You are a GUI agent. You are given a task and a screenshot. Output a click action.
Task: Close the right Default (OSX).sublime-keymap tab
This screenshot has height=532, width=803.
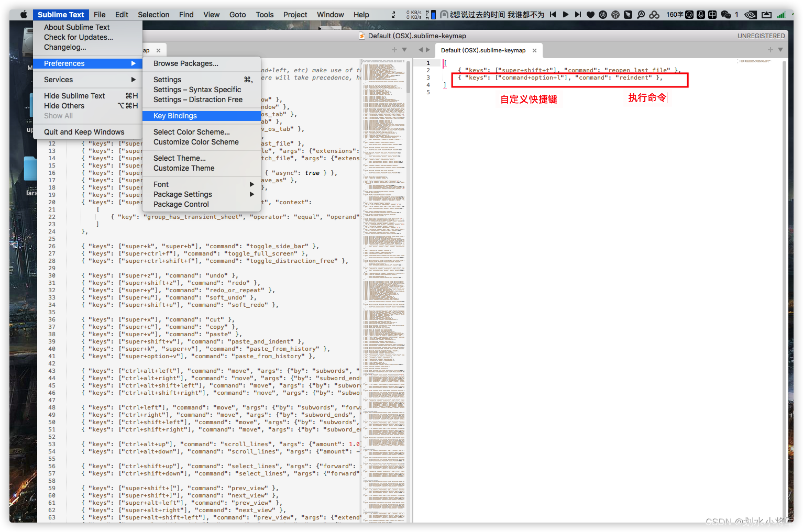[x=534, y=50]
